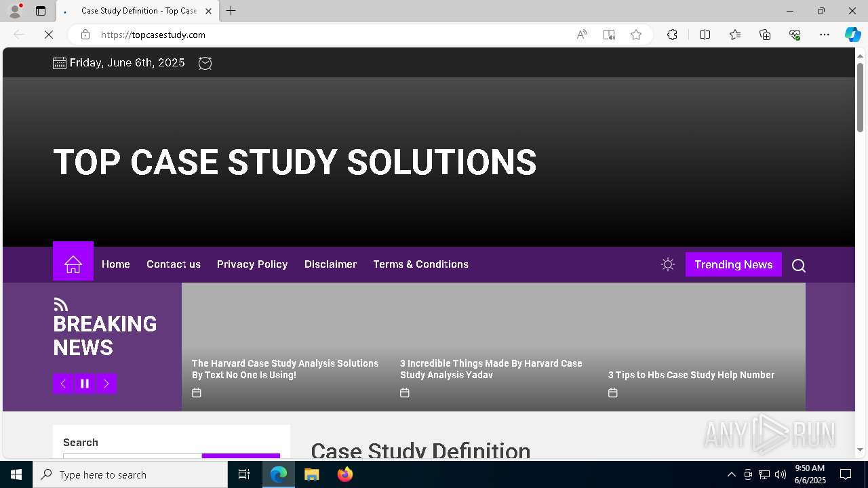Click date icon under 3 Tips to Hbs article
This screenshot has width=868, height=488.
point(613,392)
